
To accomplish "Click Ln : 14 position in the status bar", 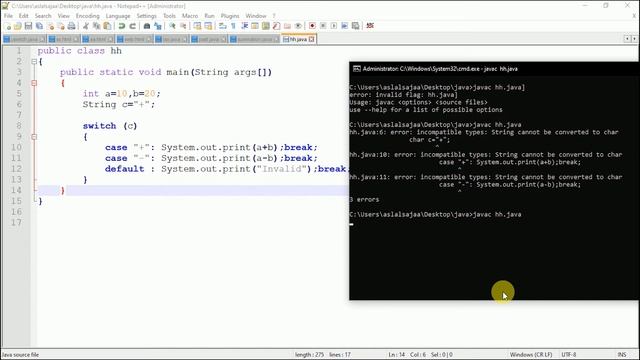I will click(396, 355).
